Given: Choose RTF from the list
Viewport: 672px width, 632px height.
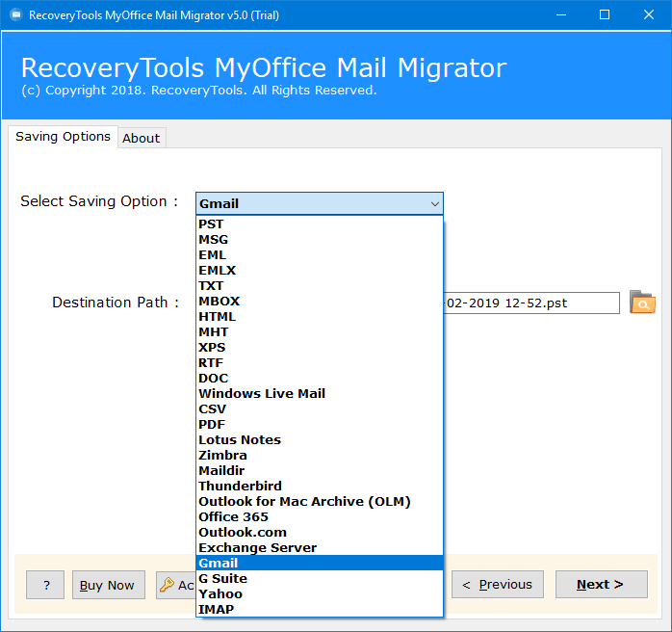Looking at the screenshot, I should [320, 363].
